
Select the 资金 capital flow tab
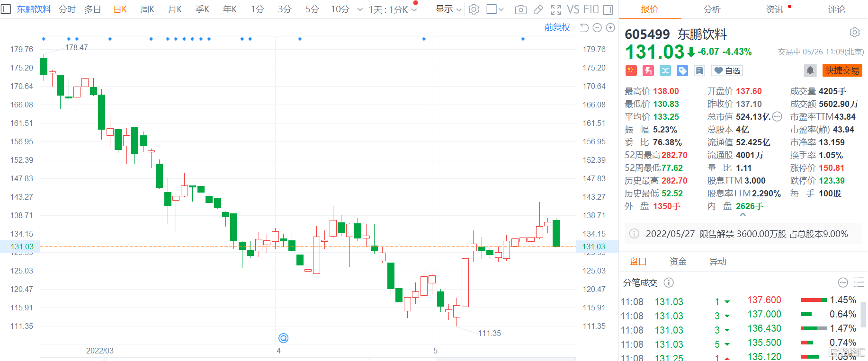tap(678, 261)
